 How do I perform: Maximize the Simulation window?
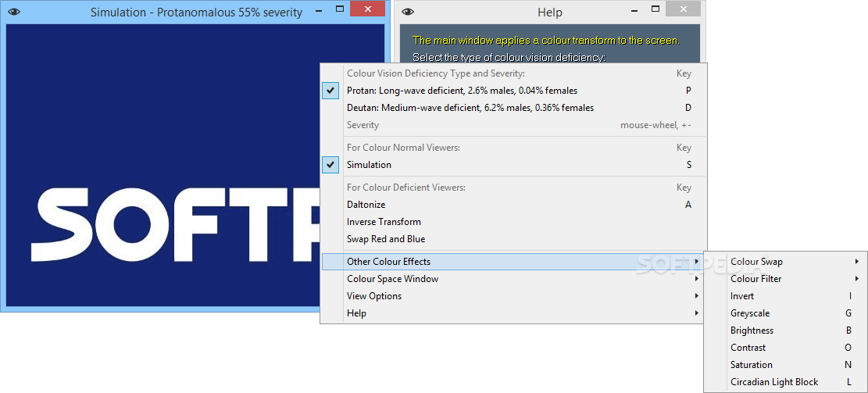(x=339, y=9)
